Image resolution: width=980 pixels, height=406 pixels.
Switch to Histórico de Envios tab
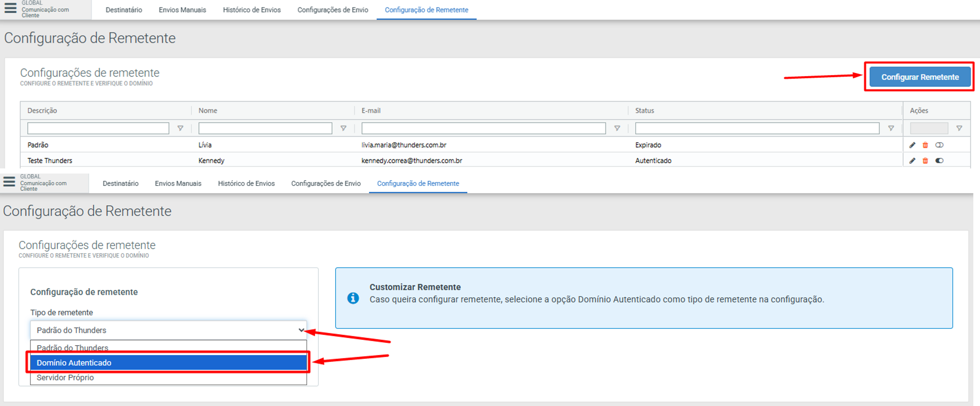point(251,10)
